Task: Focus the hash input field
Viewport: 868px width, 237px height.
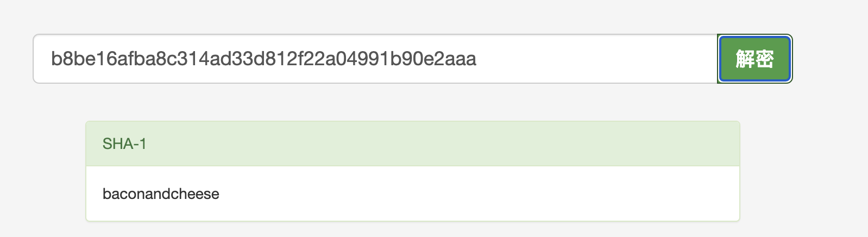Action: 375,59
